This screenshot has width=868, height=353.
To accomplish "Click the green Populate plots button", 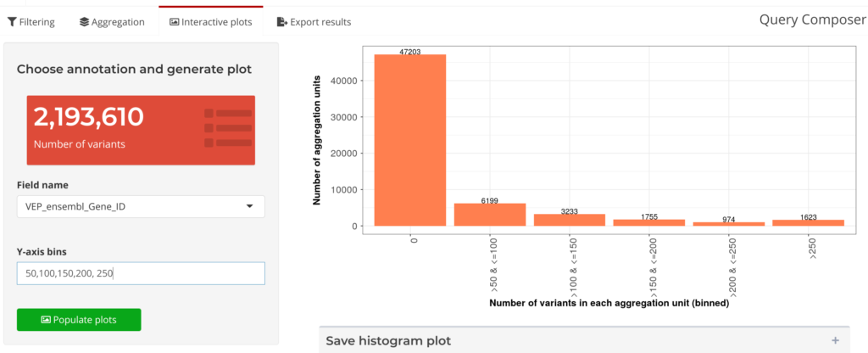I will click(79, 320).
